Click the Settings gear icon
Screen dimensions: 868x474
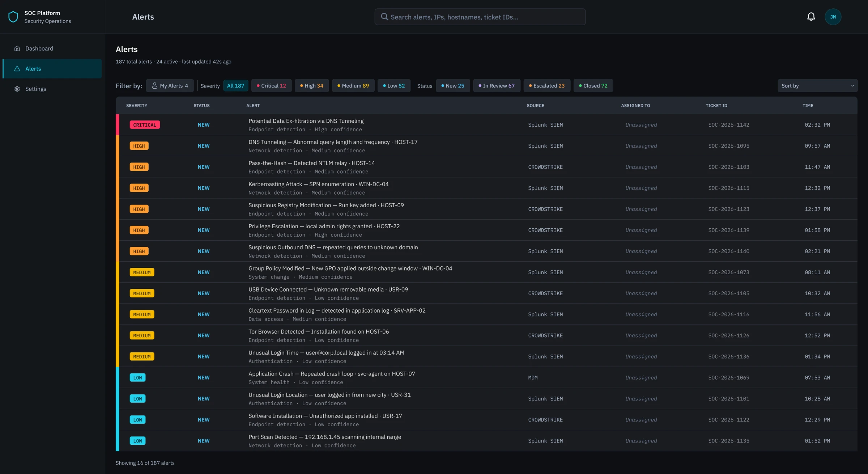coord(17,89)
